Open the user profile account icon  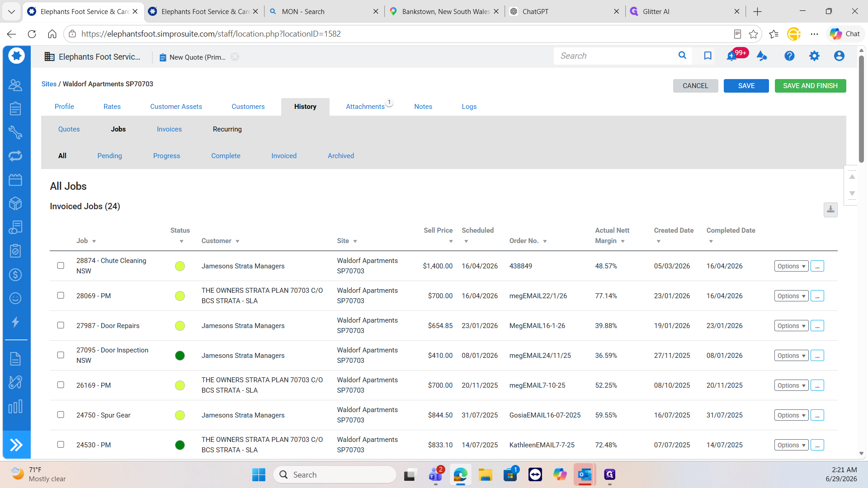click(839, 56)
